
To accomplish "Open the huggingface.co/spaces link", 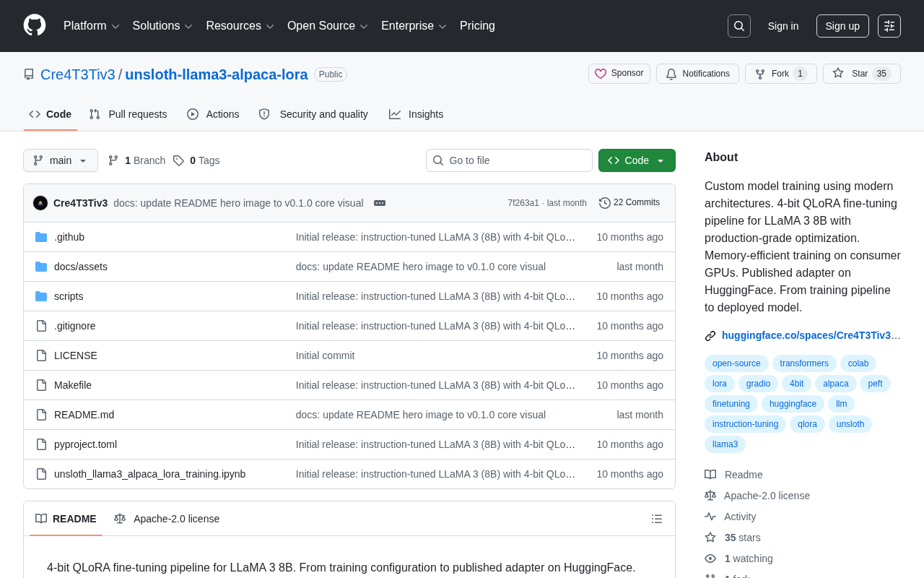I will click(811, 335).
